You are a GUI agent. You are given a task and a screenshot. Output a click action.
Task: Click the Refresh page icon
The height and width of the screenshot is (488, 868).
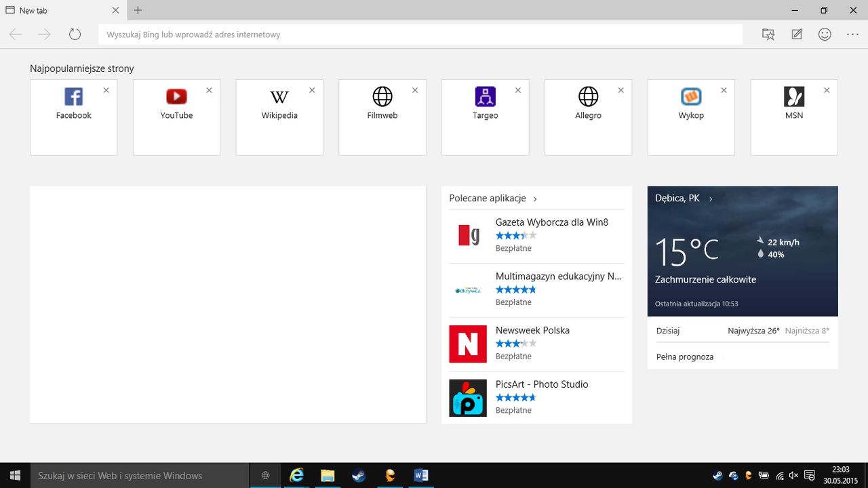(x=75, y=35)
